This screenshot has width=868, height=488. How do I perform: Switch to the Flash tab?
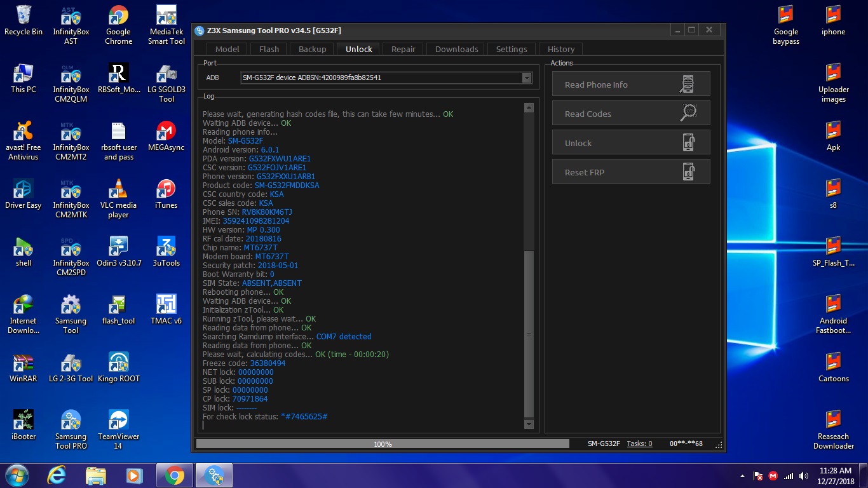click(269, 49)
